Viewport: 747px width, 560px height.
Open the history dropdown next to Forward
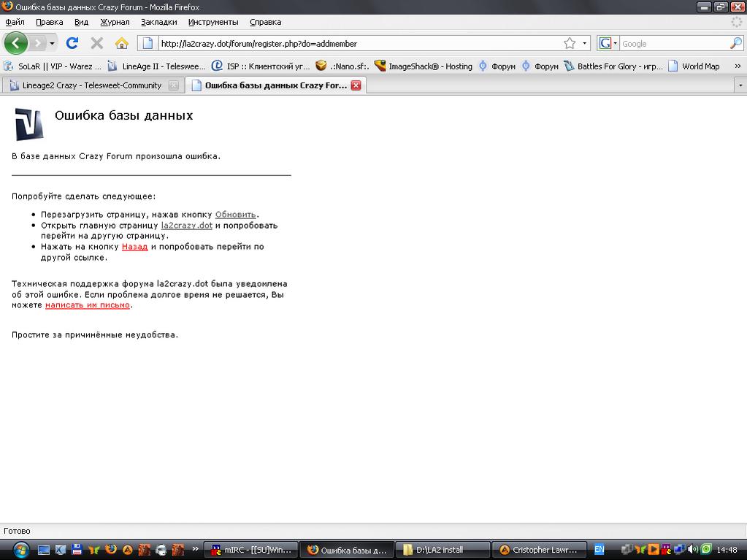52,44
